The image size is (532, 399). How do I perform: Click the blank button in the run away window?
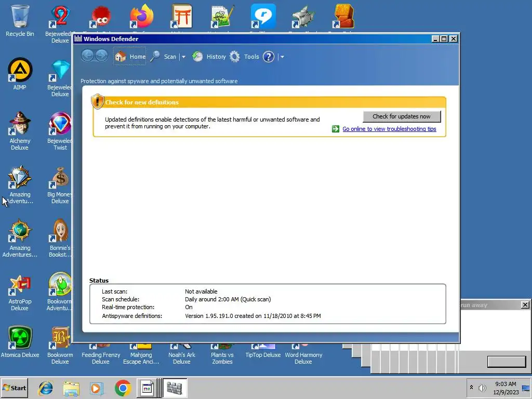tap(507, 362)
